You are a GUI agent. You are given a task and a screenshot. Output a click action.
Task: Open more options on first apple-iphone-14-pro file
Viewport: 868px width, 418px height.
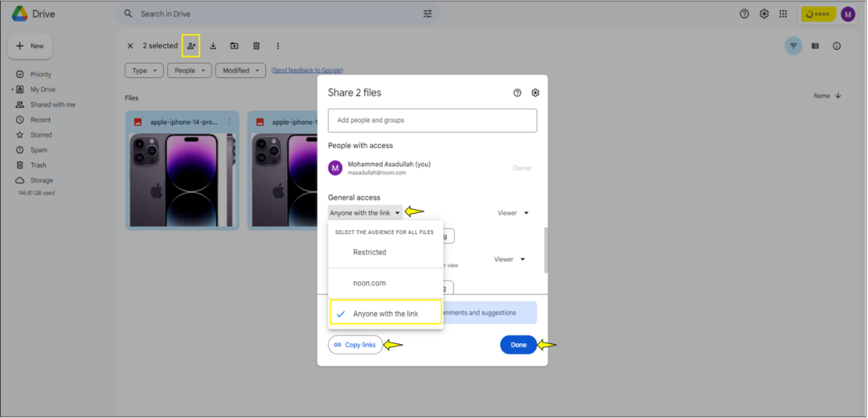pyautogui.click(x=230, y=122)
